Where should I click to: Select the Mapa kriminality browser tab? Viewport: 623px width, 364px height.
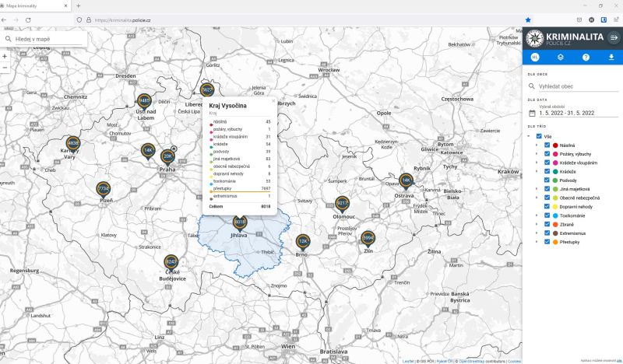[x=31, y=5]
